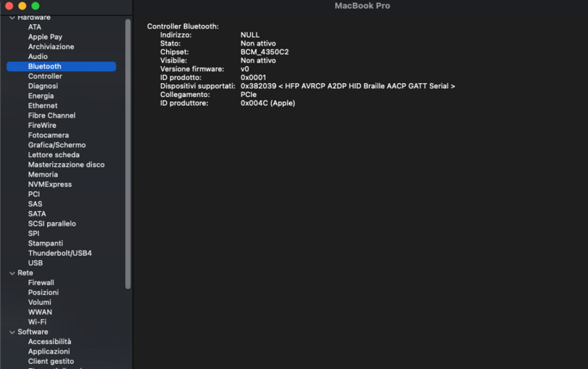This screenshot has height=369, width=588.
Task: Select Grafica/Schermo in the sidebar
Action: (57, 145)
